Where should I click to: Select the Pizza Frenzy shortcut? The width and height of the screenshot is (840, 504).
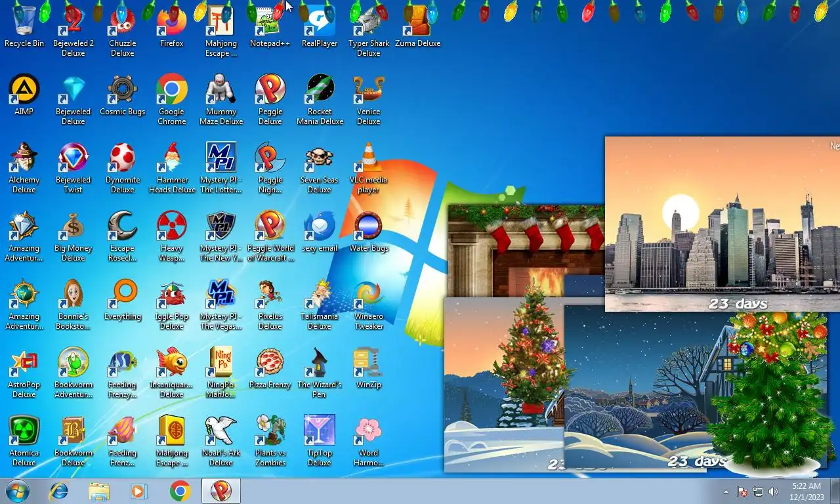coord(270,367)
